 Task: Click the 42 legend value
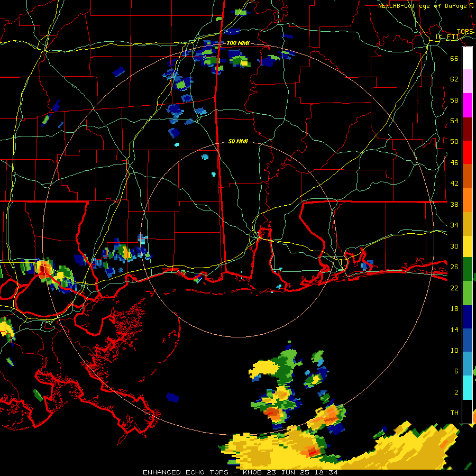click(x=454, y=183)
